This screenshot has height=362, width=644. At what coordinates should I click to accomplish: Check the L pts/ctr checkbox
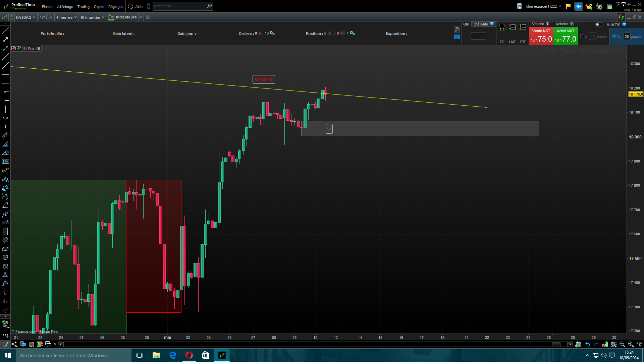(x=582, y=37)
